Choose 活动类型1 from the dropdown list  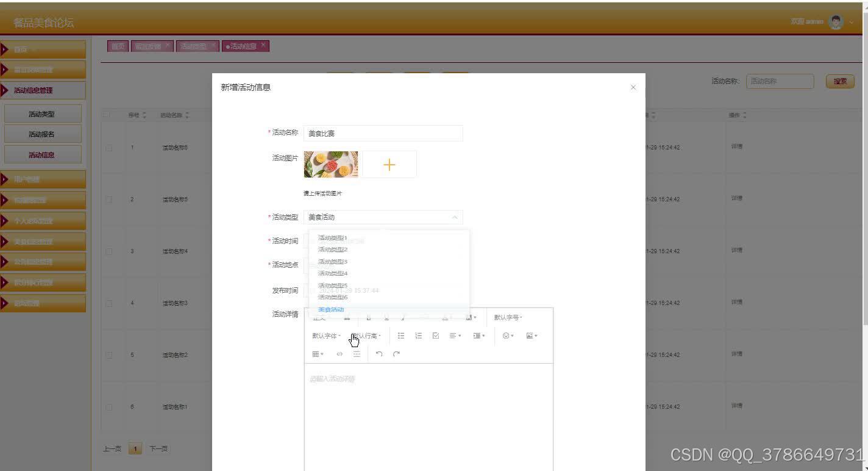tap(389, 238)
